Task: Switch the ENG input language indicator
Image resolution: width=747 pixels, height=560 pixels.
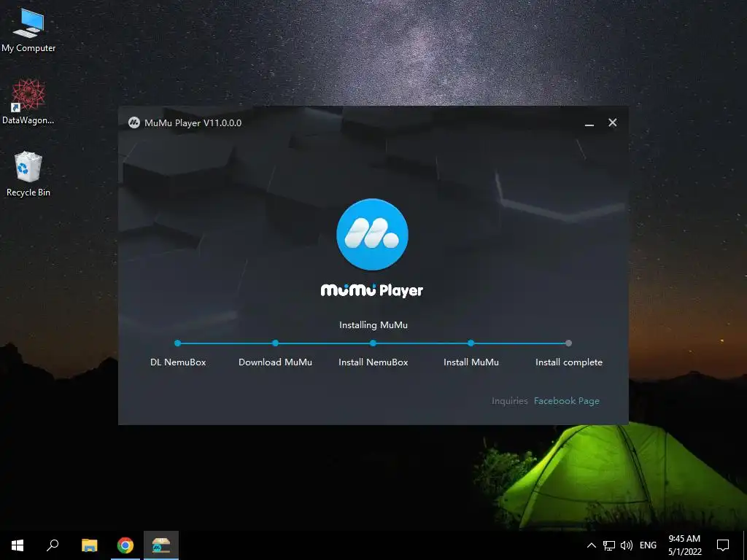Action: 648,545
